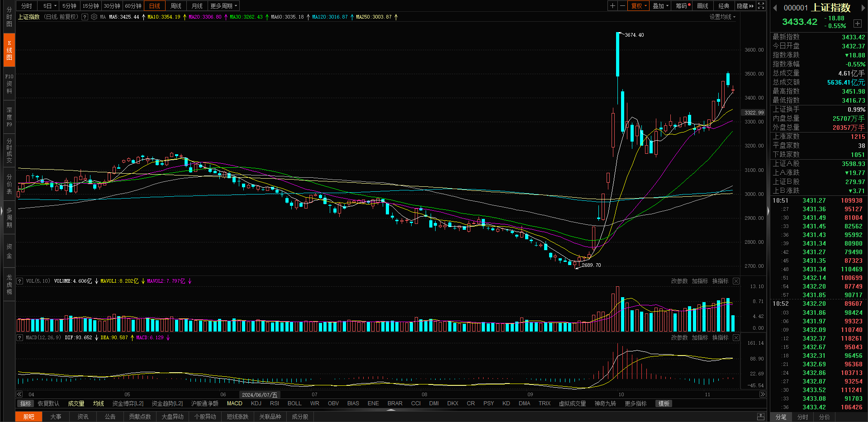Add 上证指数 to watchlist with plus box
868x422 pixels.
pos(857,24)
